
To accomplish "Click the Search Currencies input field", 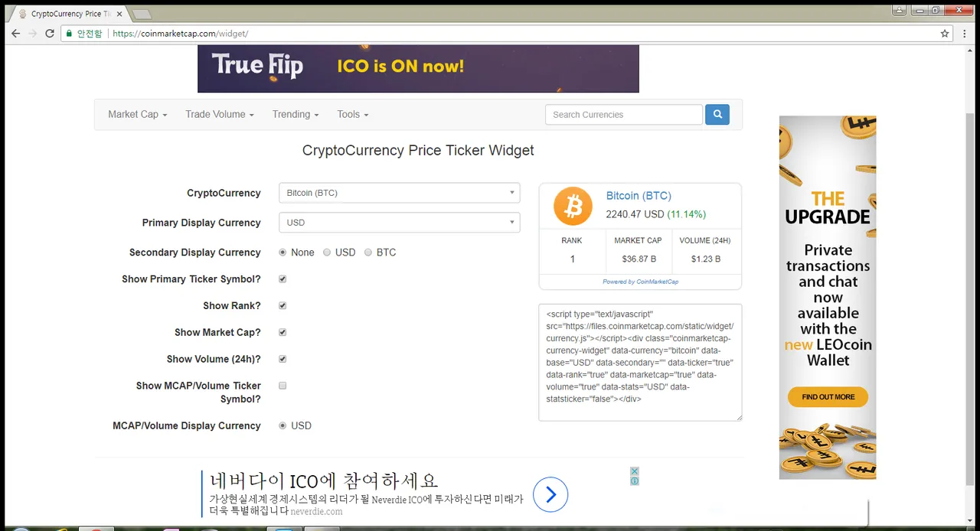I will pyautogui.click(x=623, y=115).
